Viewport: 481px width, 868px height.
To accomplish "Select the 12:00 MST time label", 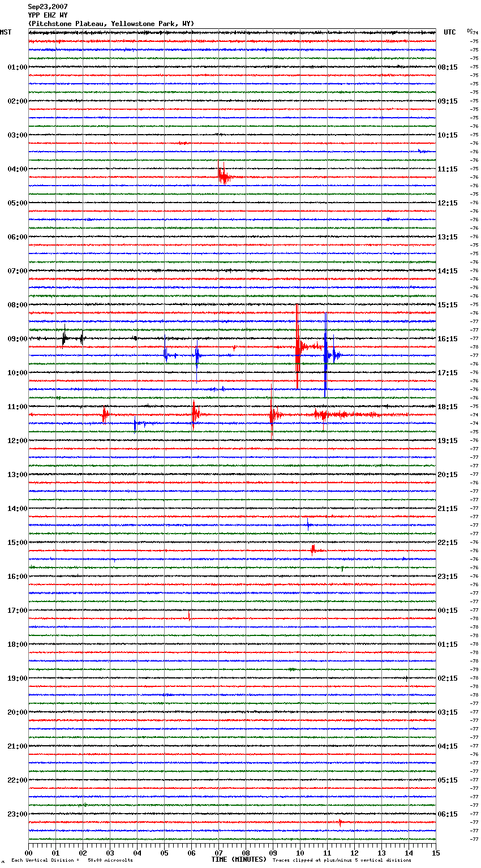I will click(18, 441).
